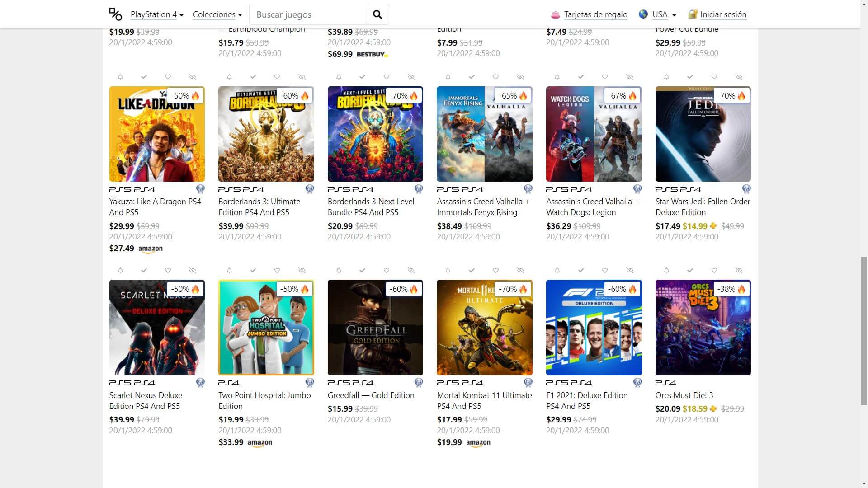Click platinum trophy icon for Greedfall Gold Edition
This screenshot has width=868, height=488.
pyautogui.click(x=419, y=383)
